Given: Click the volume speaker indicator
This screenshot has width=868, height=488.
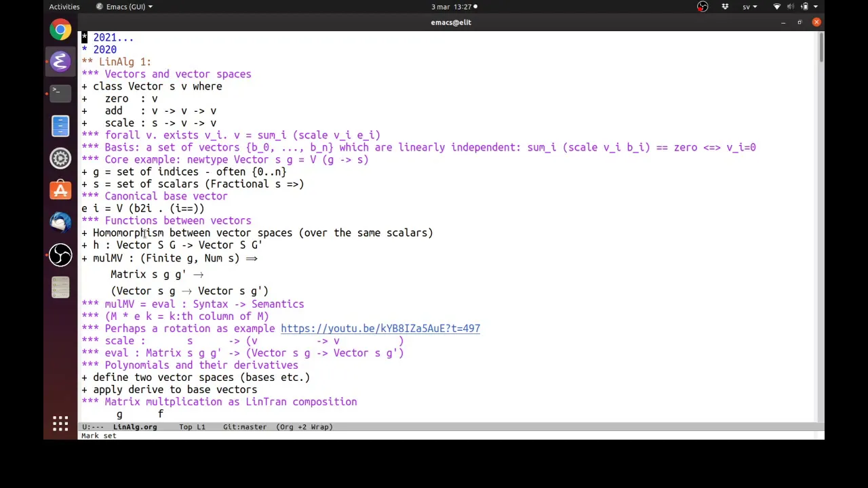Looking at the screenshot, I should click(791, 7).
